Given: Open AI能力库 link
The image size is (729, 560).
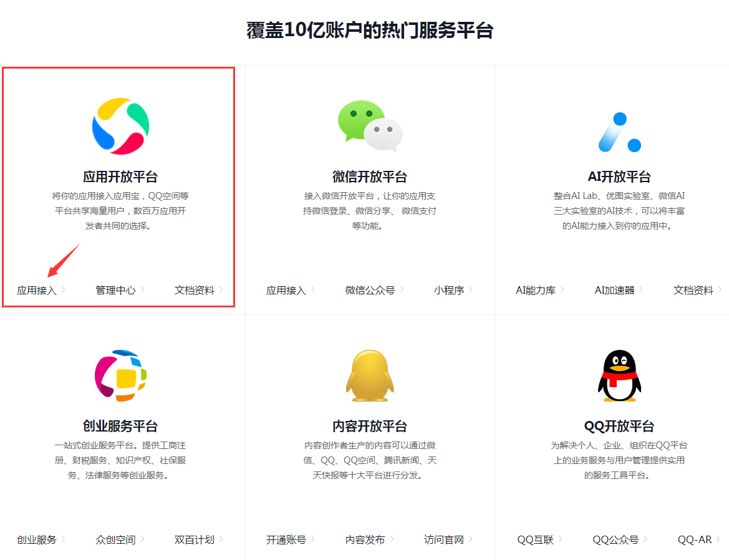Looking at the screenshot, I should click(x=536, y=291).
